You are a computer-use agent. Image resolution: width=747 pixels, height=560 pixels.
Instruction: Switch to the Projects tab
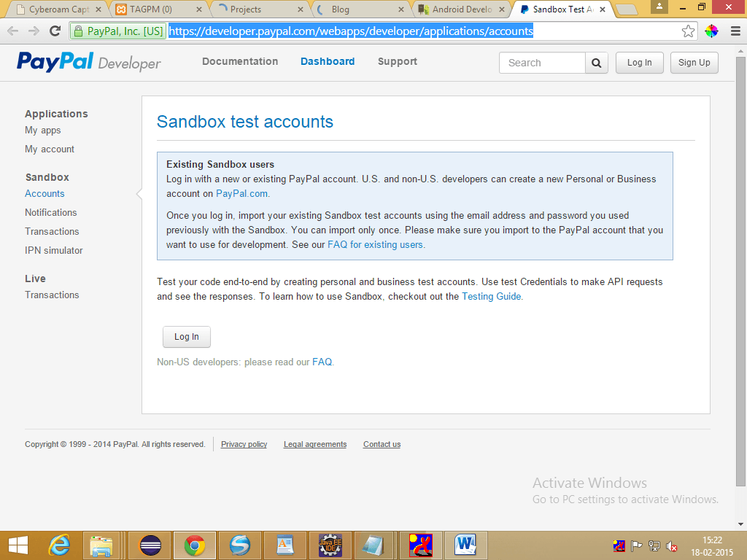click(x=260, y=9)
